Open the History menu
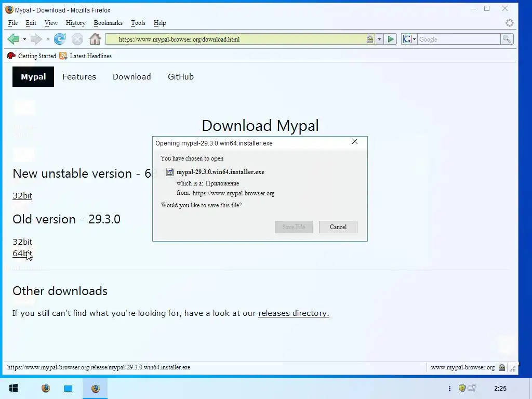532x399 pixels. 76,23
